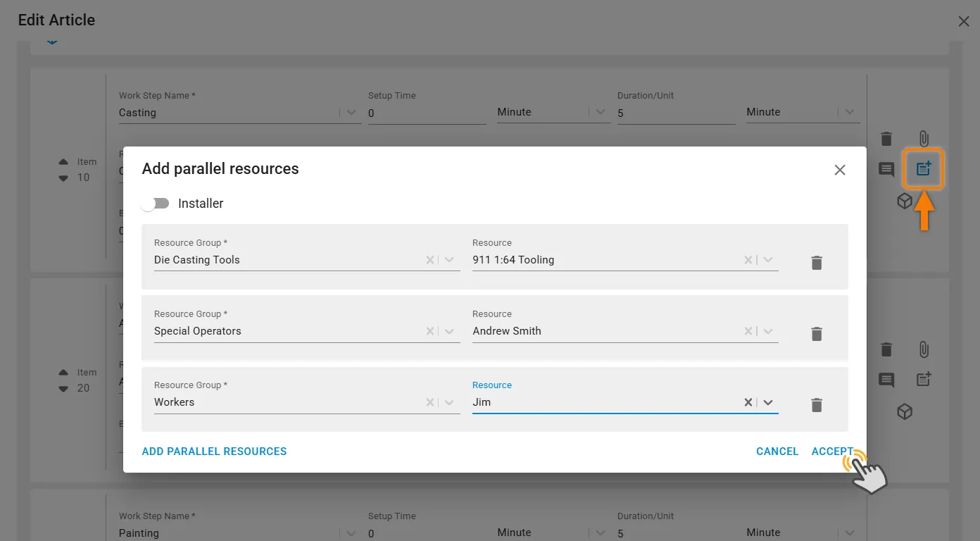
Task: Click the Jim resource field text
Action: (482, 402)
